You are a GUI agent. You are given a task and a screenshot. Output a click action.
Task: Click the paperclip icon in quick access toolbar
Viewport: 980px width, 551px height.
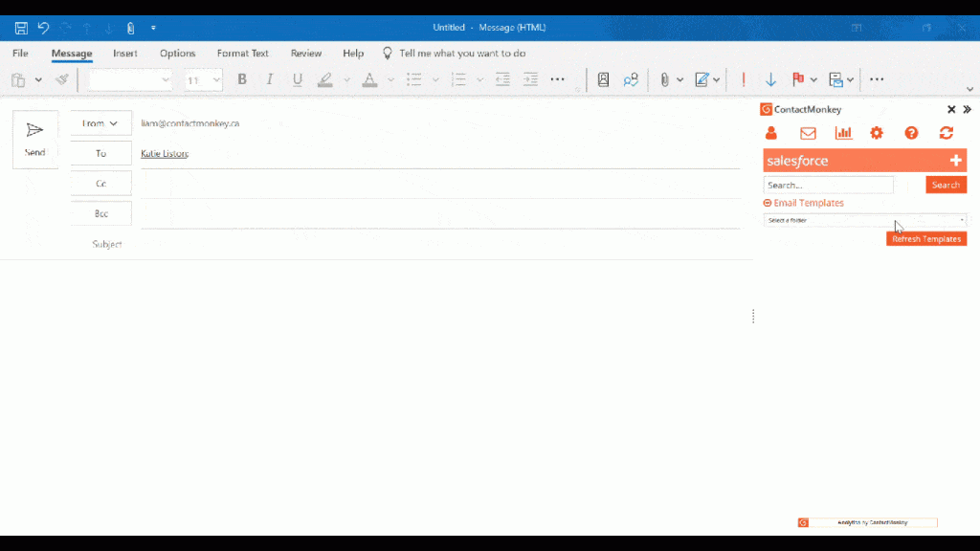[130, 28]
